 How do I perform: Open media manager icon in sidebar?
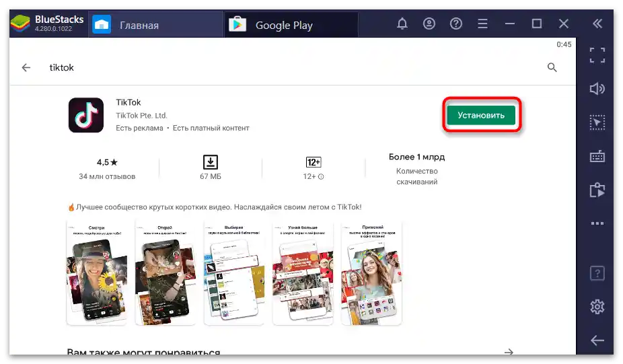tap(597, 190)
